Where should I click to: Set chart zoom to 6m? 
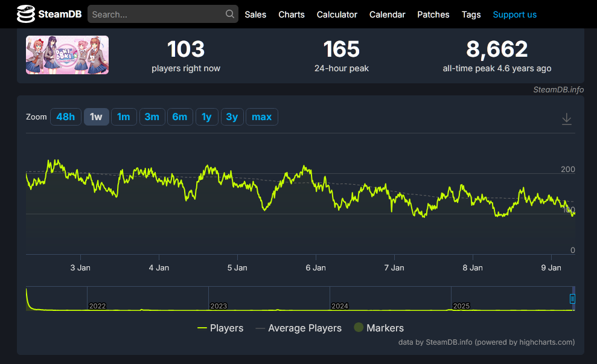tap(180, 117)
